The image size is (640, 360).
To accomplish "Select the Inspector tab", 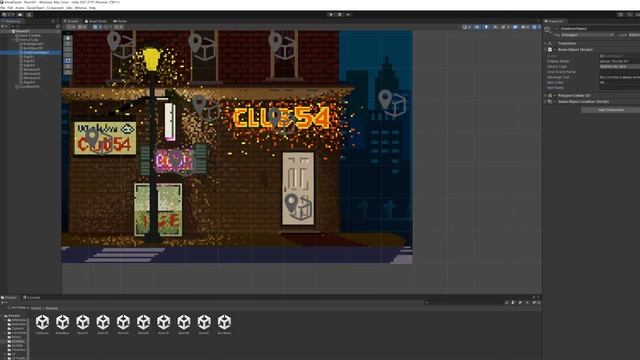I will coord(554,21).
